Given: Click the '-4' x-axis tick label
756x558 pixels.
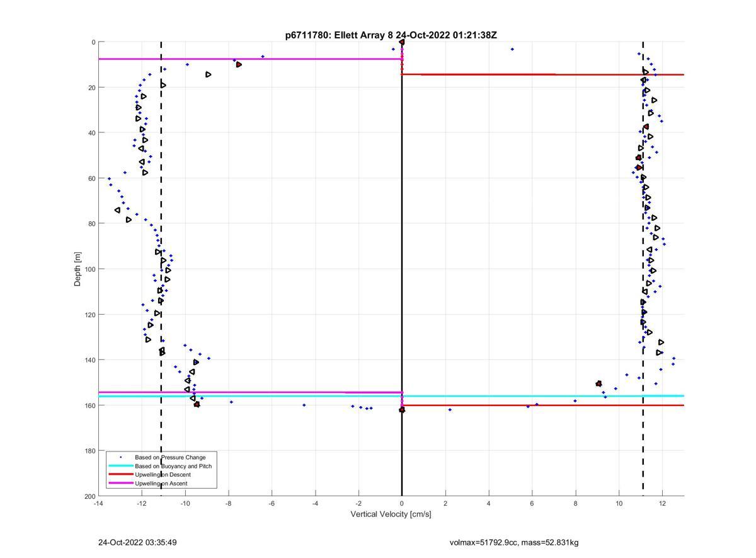Looking at the screenshot, I should tap(315, 503).
